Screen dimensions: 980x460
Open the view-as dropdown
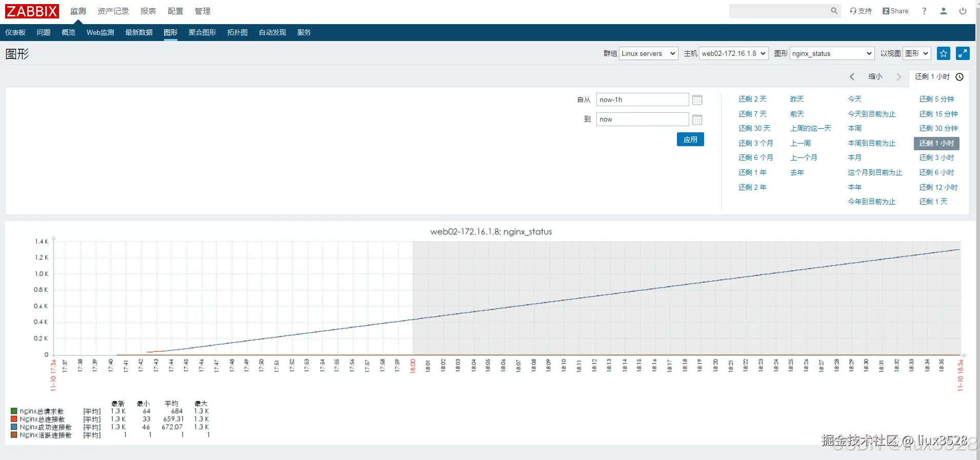coord(917,53)
